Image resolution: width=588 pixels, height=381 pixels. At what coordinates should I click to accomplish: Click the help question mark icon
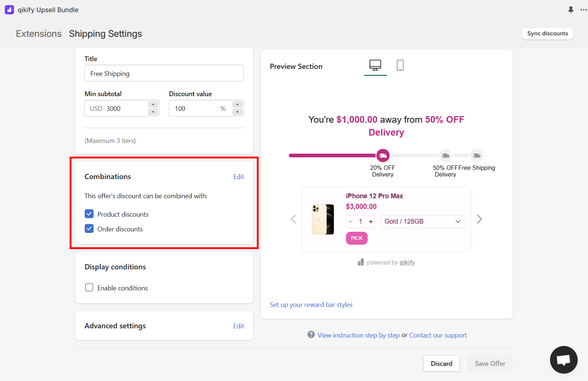tap(311, 335)
